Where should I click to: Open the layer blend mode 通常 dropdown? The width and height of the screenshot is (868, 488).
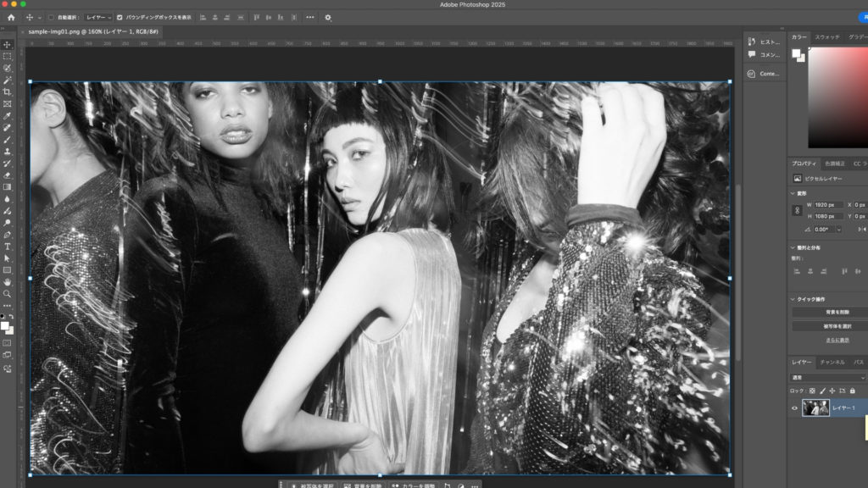coord(828,377)
